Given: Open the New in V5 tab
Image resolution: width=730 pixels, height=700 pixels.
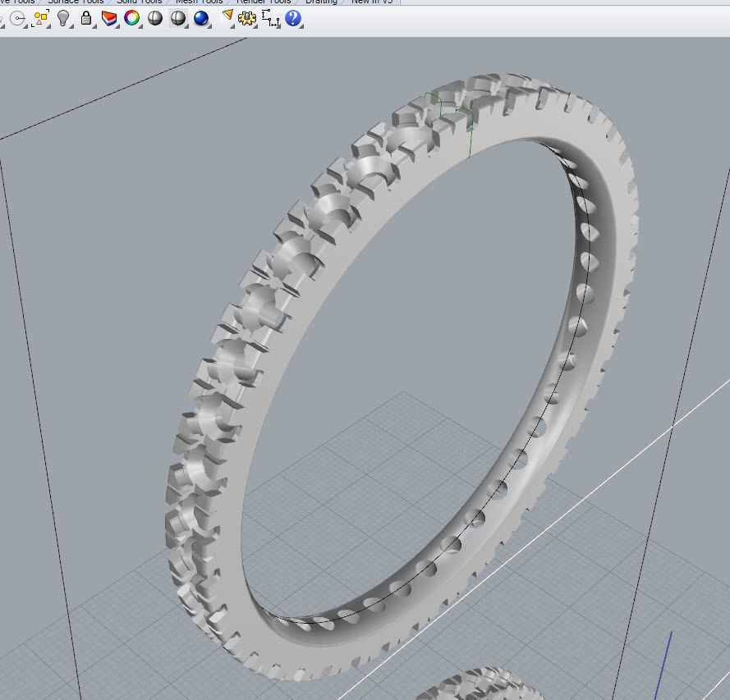Looking at the screenshot, I should [x=372, y=2].
